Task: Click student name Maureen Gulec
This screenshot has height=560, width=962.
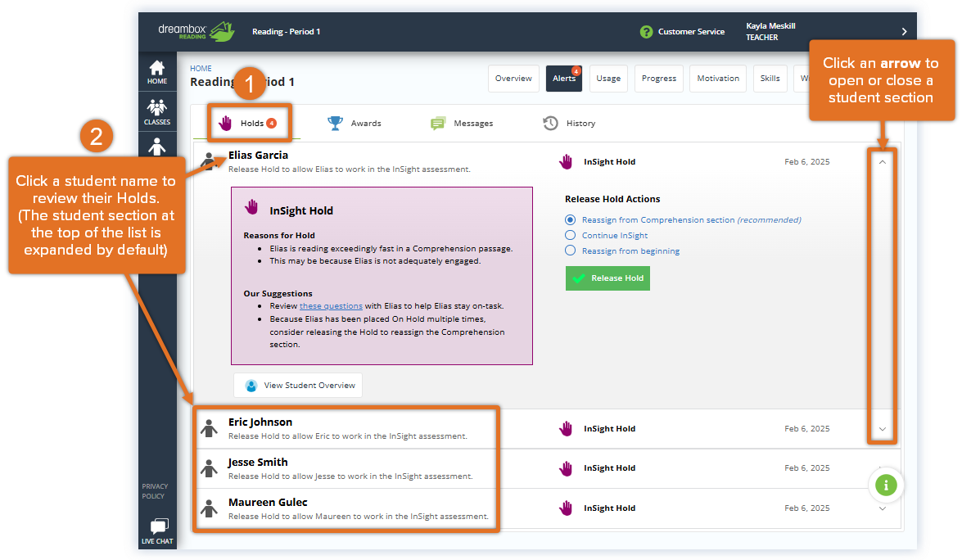Action: coord(268,503)
